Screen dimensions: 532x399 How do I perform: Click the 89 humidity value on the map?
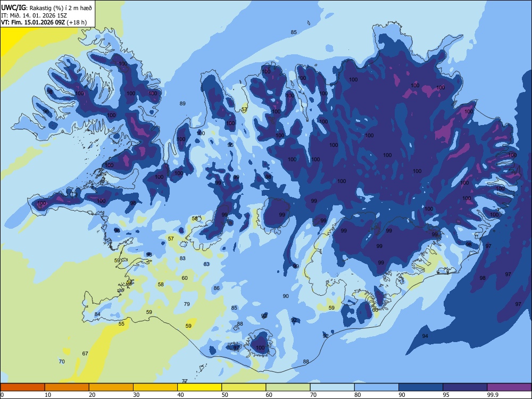pos(182,104)
